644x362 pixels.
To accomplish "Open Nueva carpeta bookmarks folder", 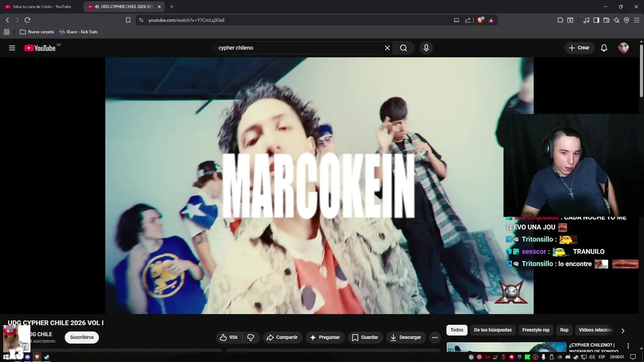I will [x=37, y=32].
